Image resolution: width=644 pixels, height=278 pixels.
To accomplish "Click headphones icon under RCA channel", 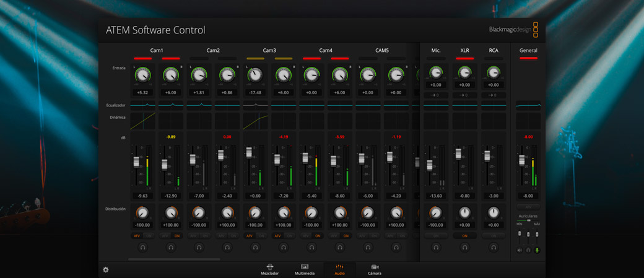I will pos(494,248).
